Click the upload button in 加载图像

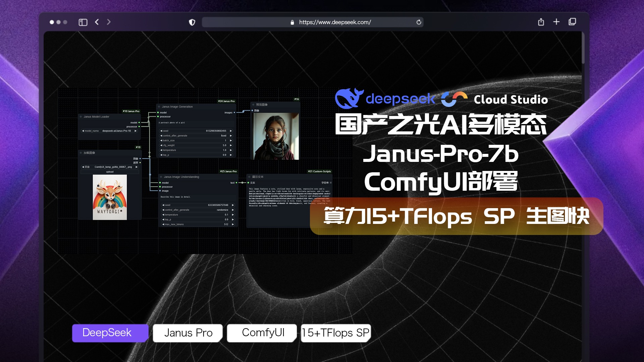click(110, 172)
